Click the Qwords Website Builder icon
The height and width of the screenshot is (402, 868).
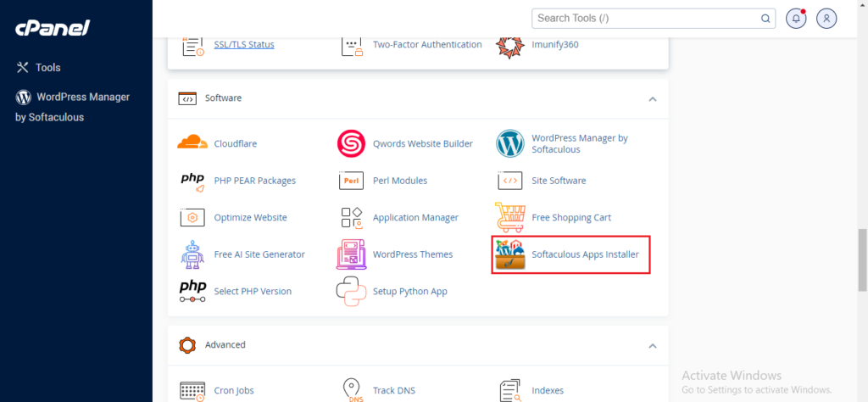[351, 144]
